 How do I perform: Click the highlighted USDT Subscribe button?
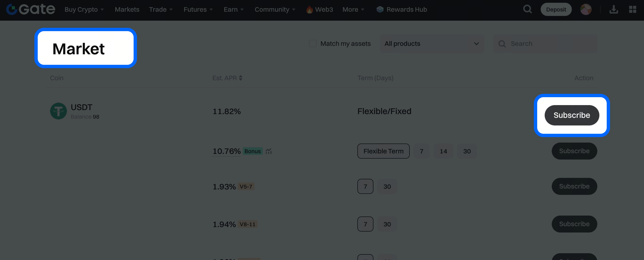(x=572, y=115)
